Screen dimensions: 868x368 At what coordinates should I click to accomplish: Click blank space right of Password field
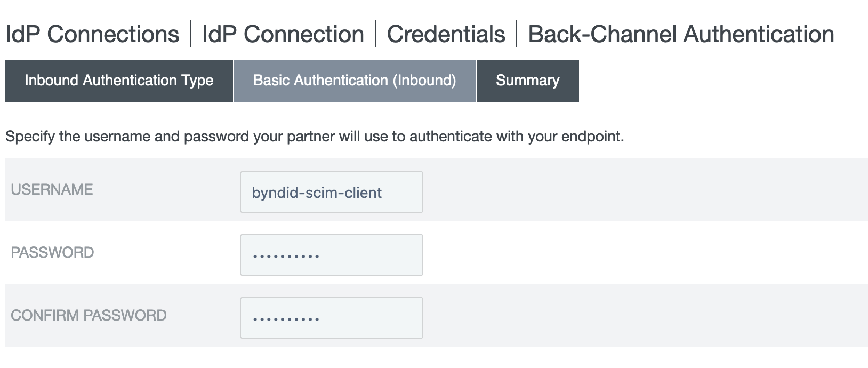640,252
